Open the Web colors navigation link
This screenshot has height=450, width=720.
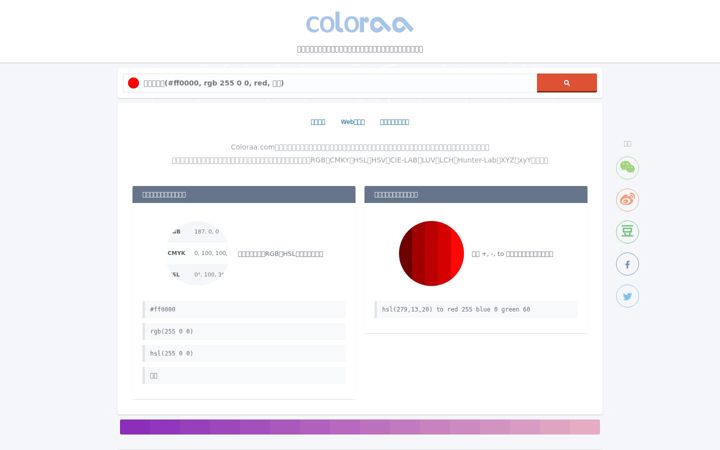pyautogui.click(x=353, y=122)
